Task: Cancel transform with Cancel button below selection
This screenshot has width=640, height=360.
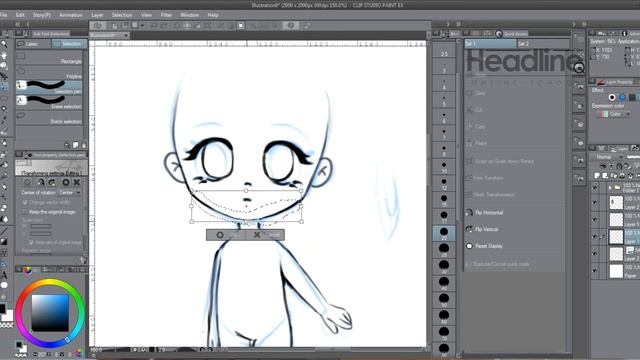Action: click(265, 235)
